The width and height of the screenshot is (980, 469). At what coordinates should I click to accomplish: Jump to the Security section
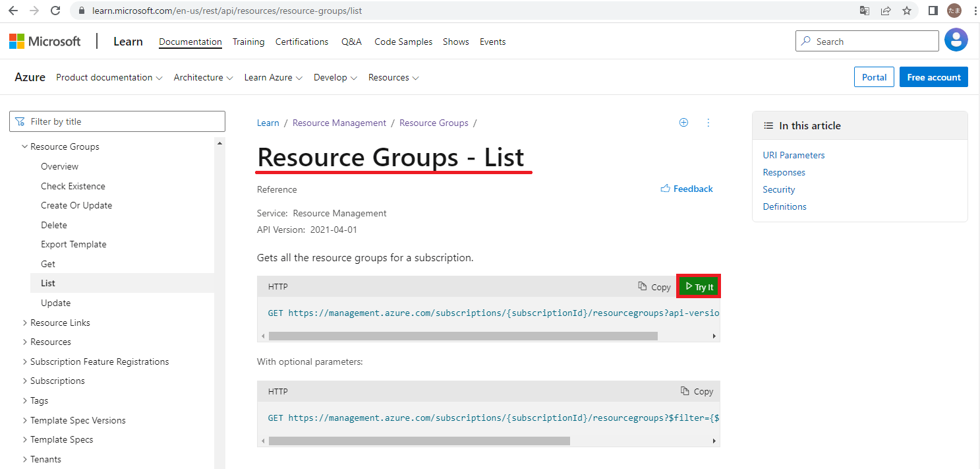(779, 189)
